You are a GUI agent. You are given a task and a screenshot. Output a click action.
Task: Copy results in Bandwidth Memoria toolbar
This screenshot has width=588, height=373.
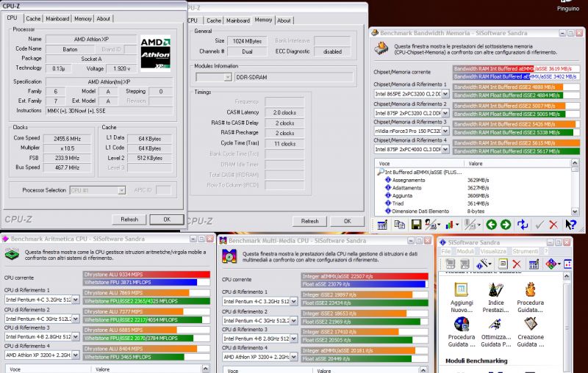click(x=399, y=225)
